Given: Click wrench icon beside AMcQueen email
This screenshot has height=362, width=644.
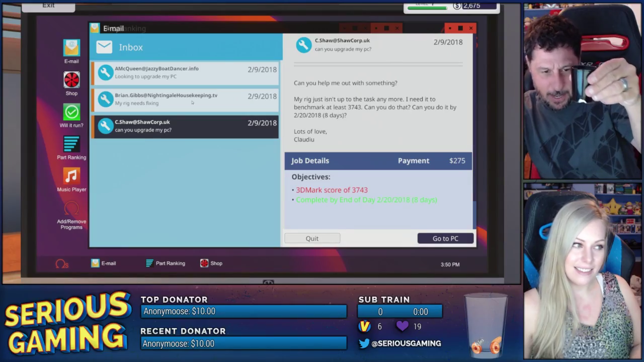Looking at the screenshot, I should [x=105, y=72].
